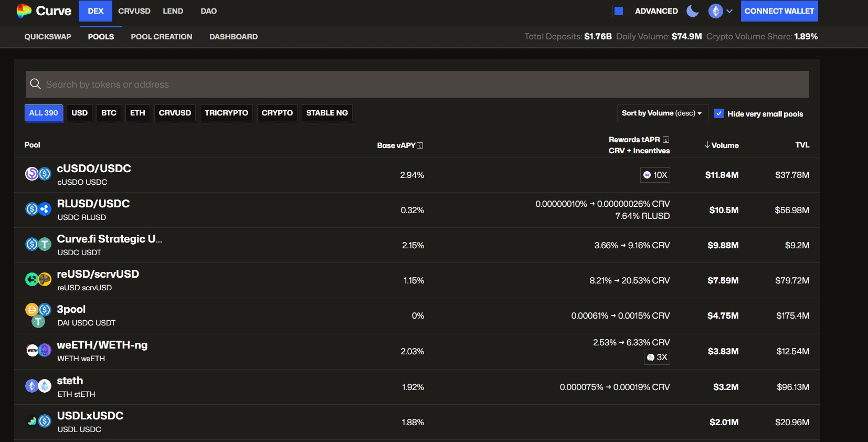Open the CRVUSD nav tab
Viewport: 868px width, 442px height.
point(134,11)
